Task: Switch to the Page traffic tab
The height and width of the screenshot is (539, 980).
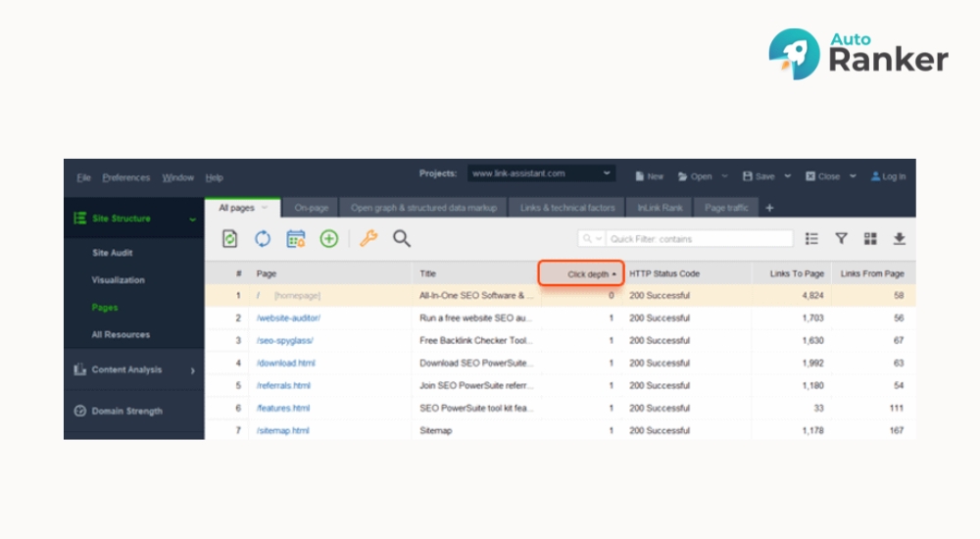Action: point(726,208)
